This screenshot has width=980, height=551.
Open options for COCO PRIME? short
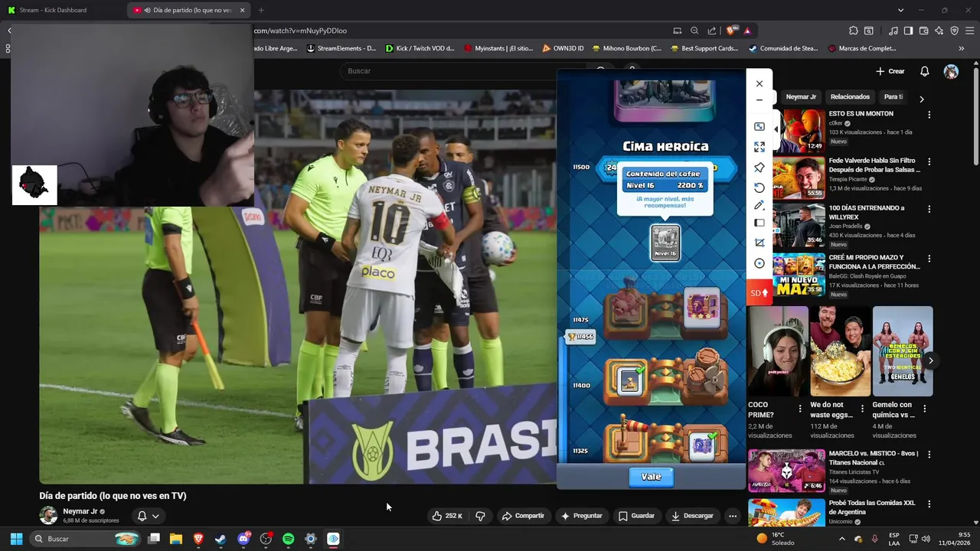pos(800,409)
